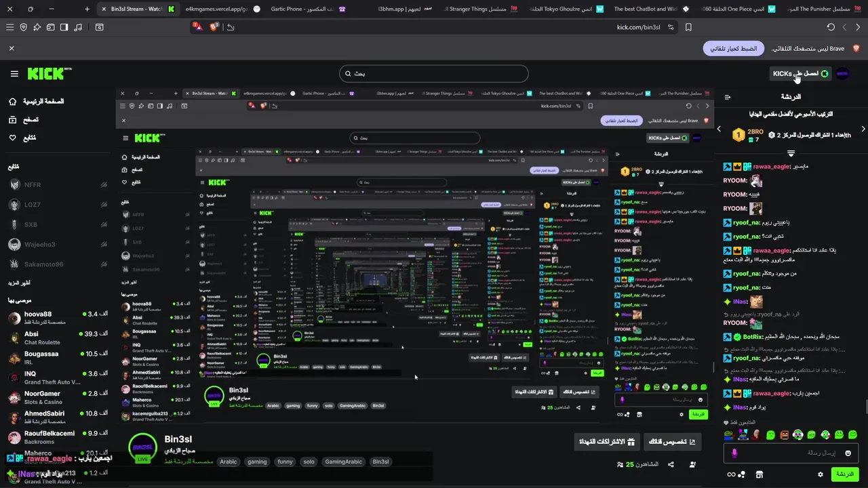The width and height of the screenshot is (868, 488).
Task: Open recommended channel hoova88
Action: coord(58,318)
